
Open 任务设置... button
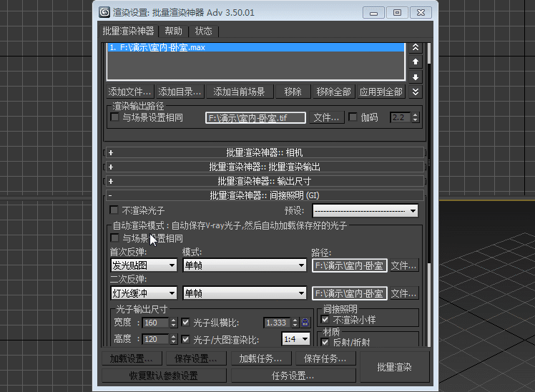click(x=293, y=376)
